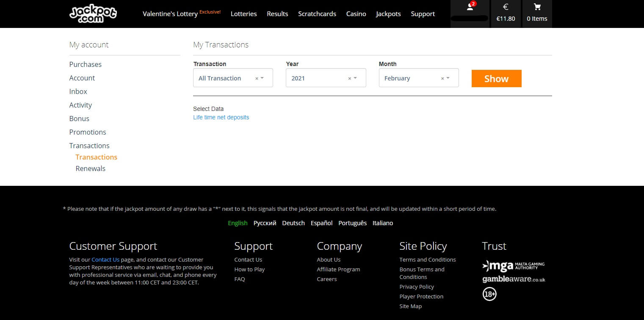Select the Transactions parent sidebar item
Screen dimensions: 644x320
click(x=89, y=146)
